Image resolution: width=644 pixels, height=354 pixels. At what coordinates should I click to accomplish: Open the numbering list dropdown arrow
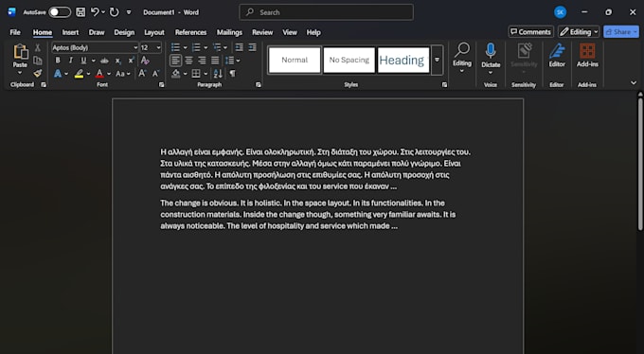tap(206, 47)
